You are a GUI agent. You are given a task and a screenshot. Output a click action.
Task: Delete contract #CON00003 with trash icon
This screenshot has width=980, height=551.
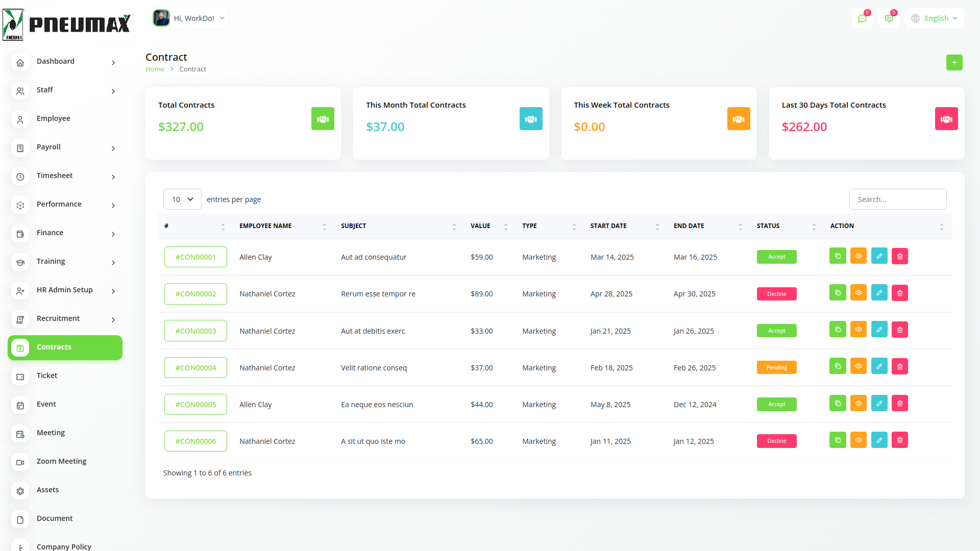(x=900, y=330)
